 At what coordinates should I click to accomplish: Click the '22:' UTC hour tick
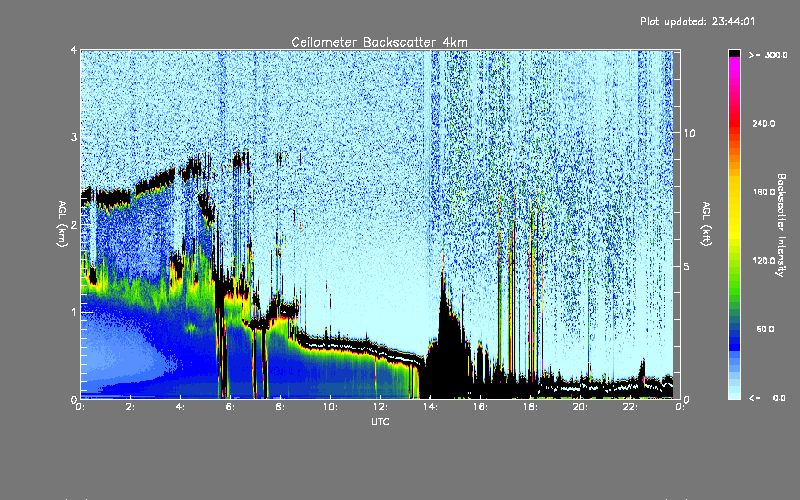630,407
